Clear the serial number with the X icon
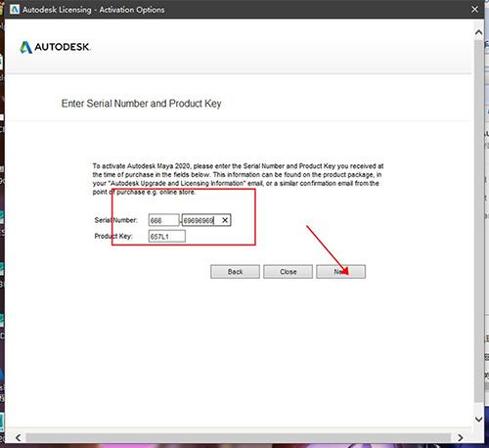Viewport: 489px width, 448px height. (225, 220)
